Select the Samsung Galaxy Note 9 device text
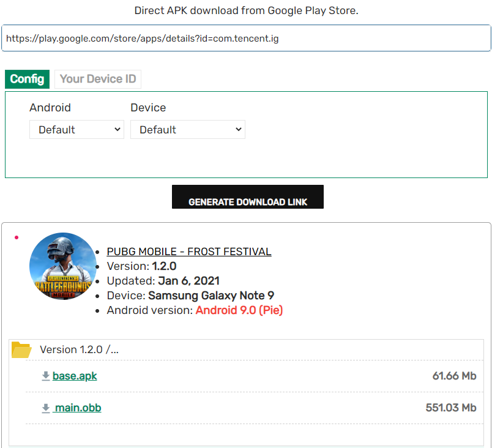 pos(211,296)
